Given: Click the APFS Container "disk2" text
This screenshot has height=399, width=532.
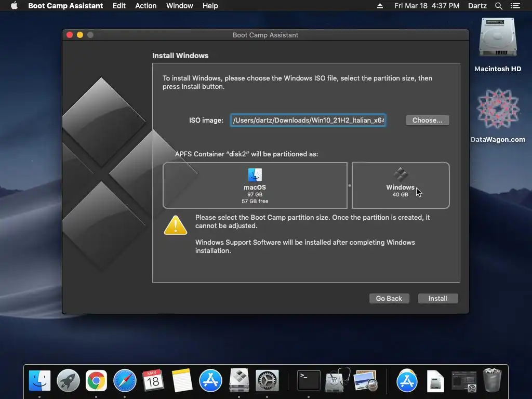Looking at the screenshot, I should click(x=246, y=154).
